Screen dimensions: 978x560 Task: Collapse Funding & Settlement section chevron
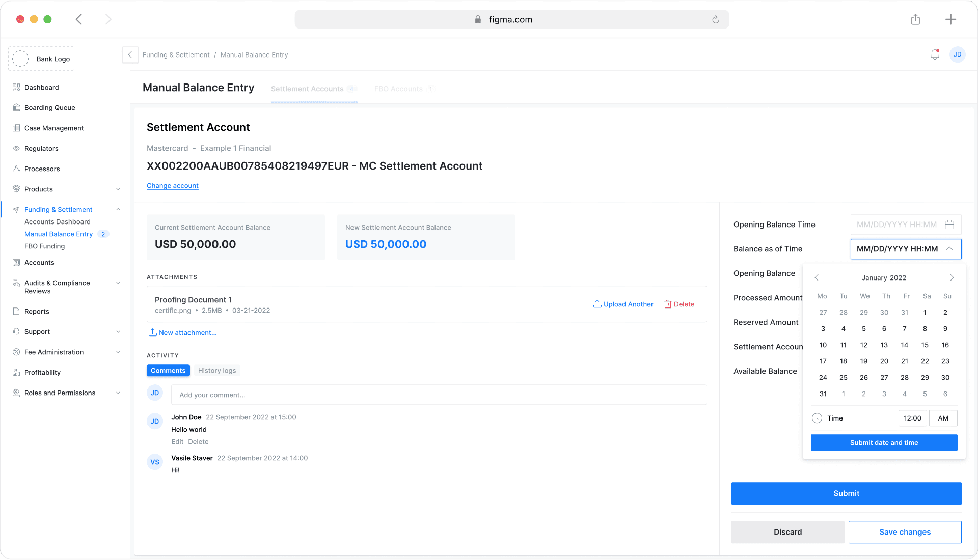[118, 209]
